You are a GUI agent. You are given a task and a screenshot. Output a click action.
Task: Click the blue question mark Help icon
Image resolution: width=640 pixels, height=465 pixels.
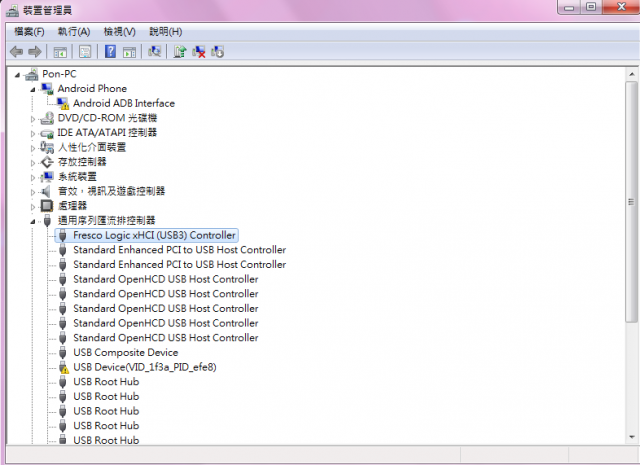point(110,51)
